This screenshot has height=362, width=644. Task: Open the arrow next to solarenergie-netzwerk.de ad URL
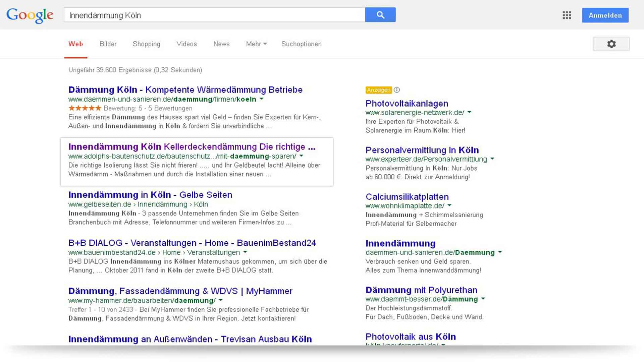470,112
